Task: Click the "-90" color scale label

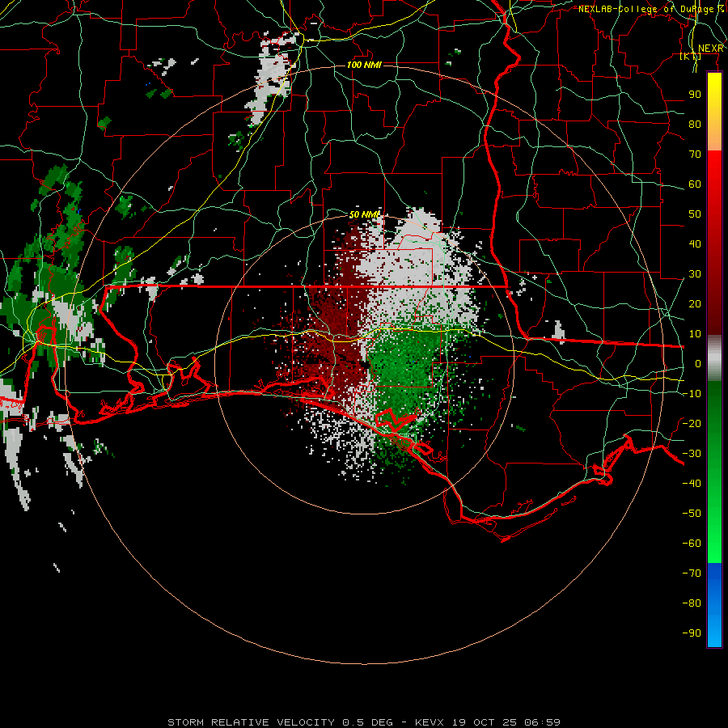Action: click(x=692, y=633)
